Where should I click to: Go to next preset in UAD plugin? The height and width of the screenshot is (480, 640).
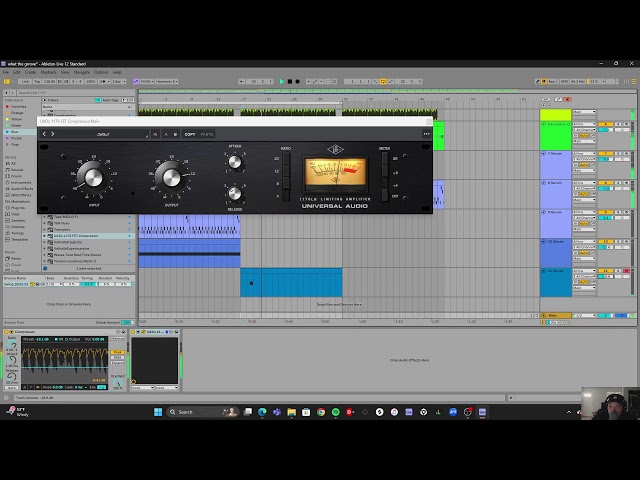tap(53, 134)
